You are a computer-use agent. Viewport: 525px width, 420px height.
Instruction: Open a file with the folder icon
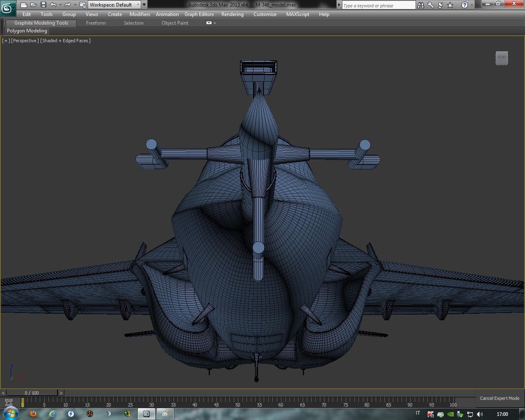click(34, 5)
